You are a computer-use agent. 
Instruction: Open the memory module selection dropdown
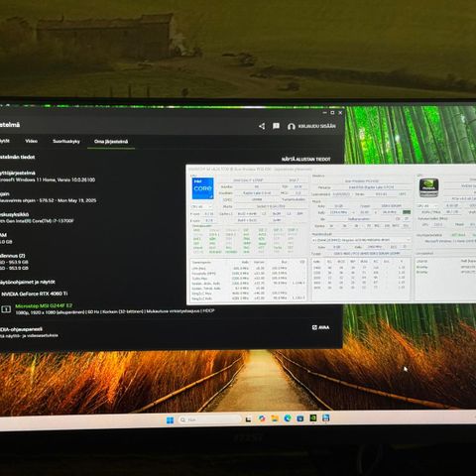pyautogui.click(x=361, y=240)
